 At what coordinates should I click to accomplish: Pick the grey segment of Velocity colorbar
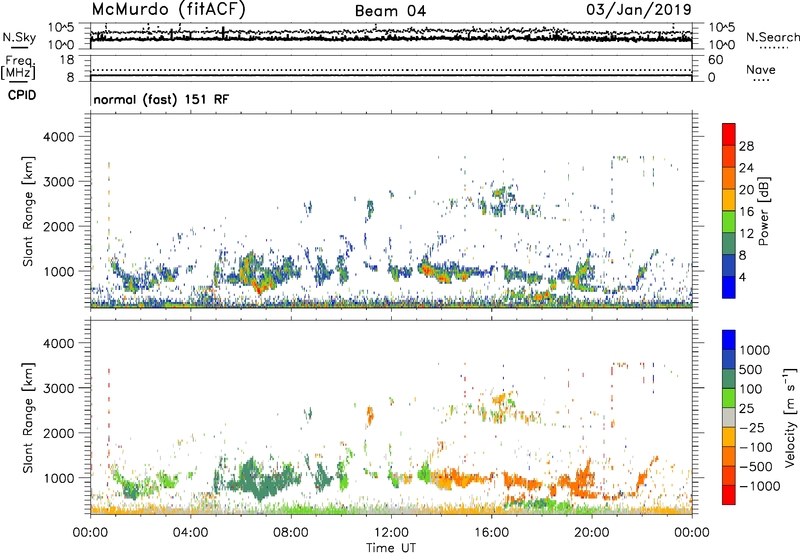coord(729,417)
